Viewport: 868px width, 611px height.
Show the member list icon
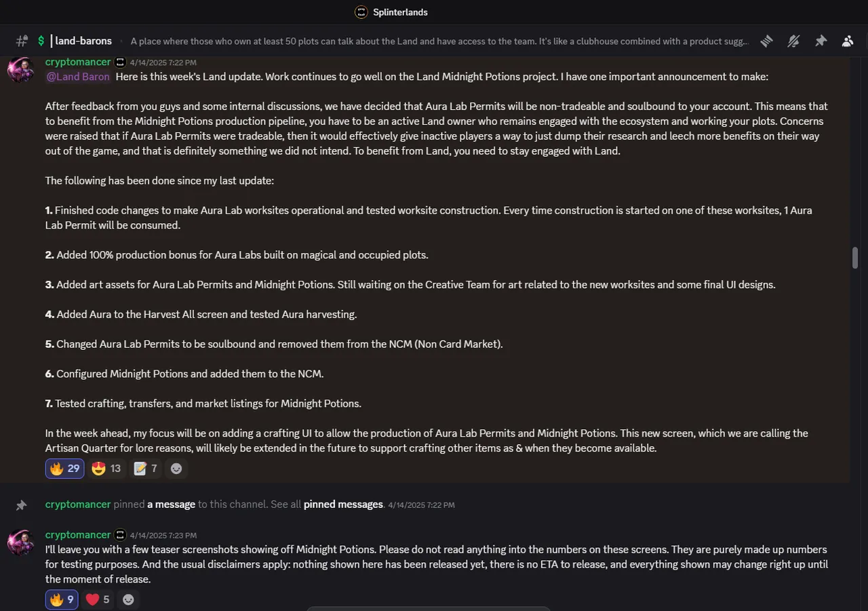pos(848,41)
